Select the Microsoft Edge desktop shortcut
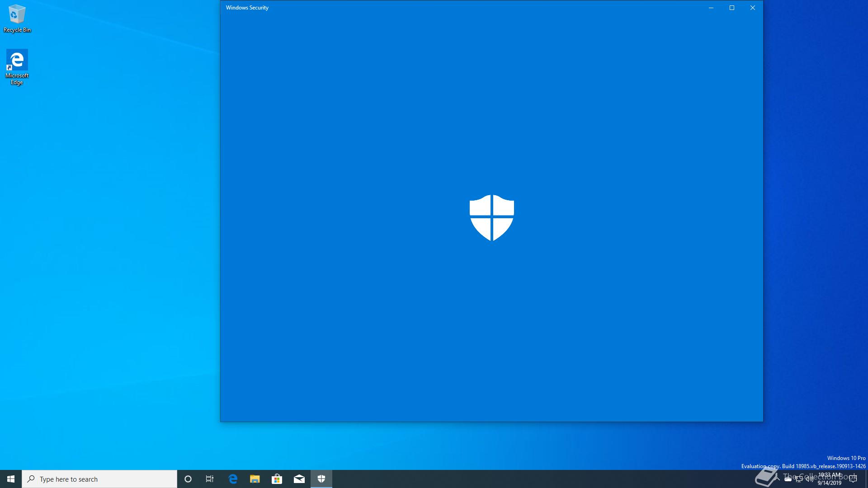The height and width of the screenshot is (488, 868). (x=17, y=67)
